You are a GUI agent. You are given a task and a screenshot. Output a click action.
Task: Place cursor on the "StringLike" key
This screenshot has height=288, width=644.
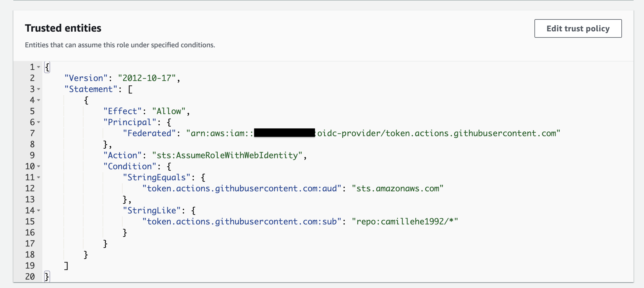152,210
